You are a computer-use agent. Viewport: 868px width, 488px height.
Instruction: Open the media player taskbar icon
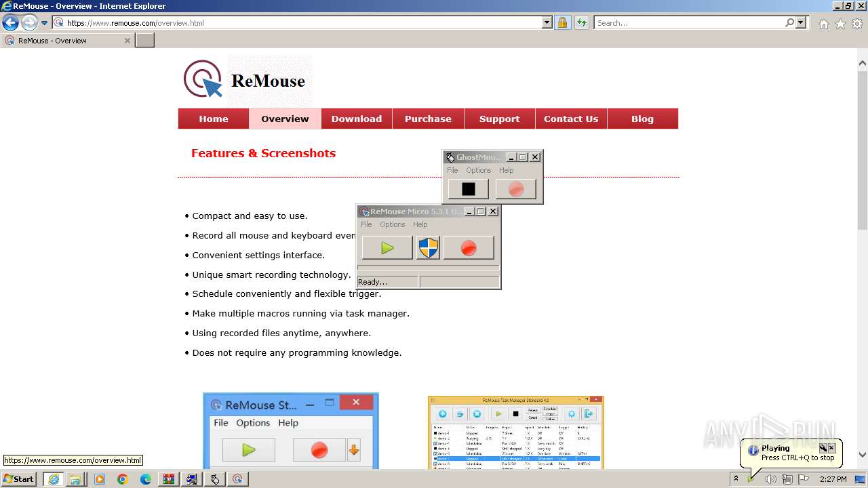pyautogui.click(x=100, y=479)
